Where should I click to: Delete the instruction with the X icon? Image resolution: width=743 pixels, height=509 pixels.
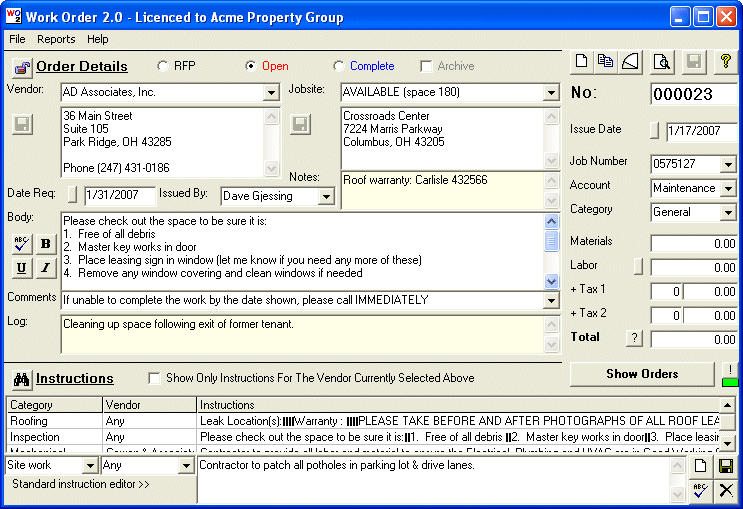tap(726, 490)
